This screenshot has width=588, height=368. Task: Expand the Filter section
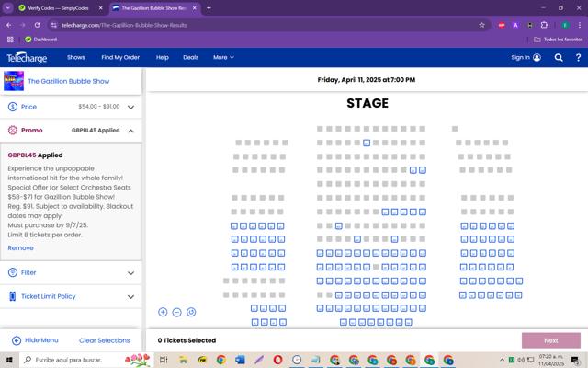click(x=130, y=273)
